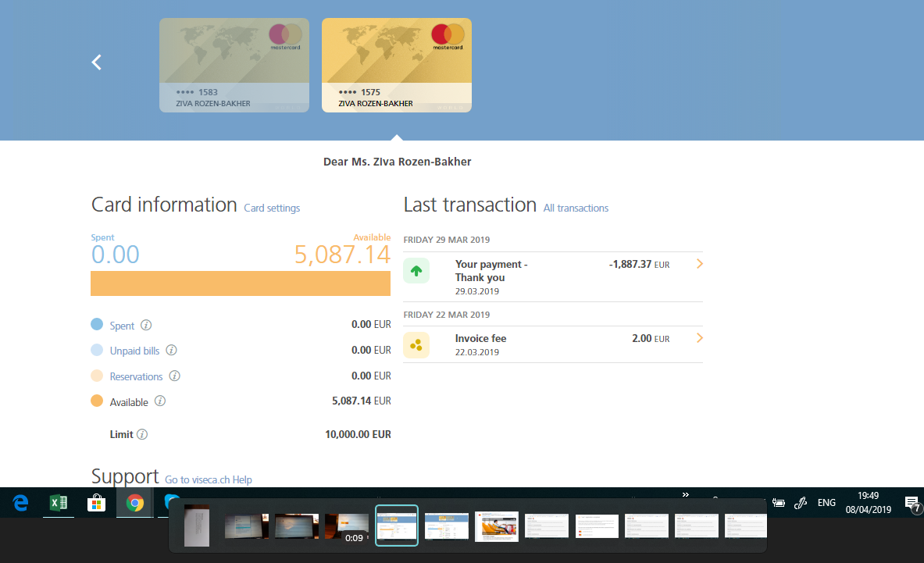Go back with the left chevron arrow
This screenshot has width=924, height=563.
tap(97, 62)
